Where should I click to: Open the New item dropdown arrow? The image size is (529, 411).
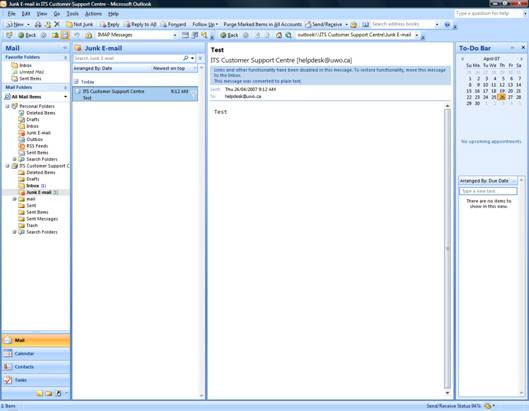pyautogui.click(x=28, y=24)
